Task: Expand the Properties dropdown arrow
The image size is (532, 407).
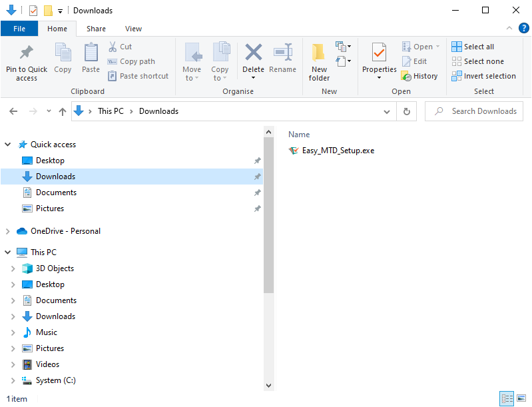Action: click(379, 78)
